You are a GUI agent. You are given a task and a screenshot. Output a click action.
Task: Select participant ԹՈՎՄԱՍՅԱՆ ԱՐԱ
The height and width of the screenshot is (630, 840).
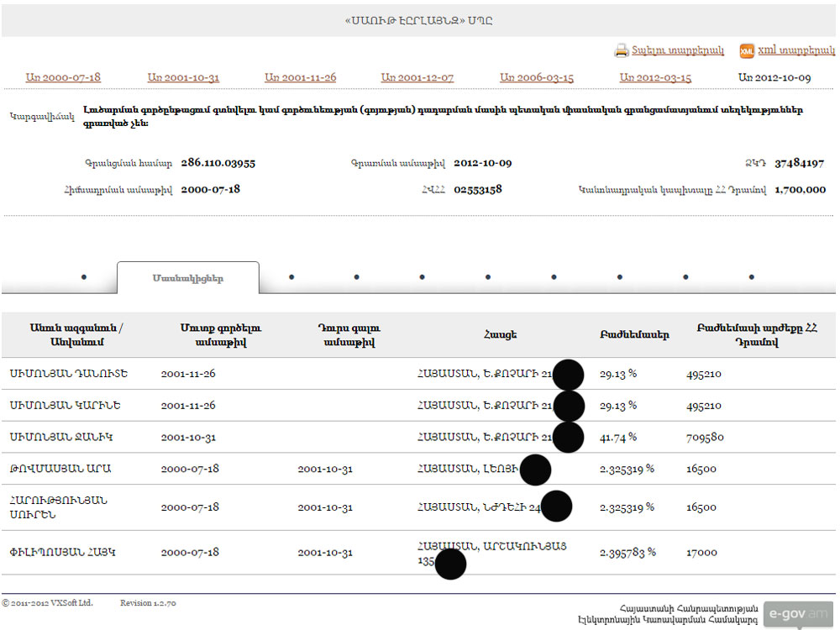pyautogui.click(x=60, y=468)
